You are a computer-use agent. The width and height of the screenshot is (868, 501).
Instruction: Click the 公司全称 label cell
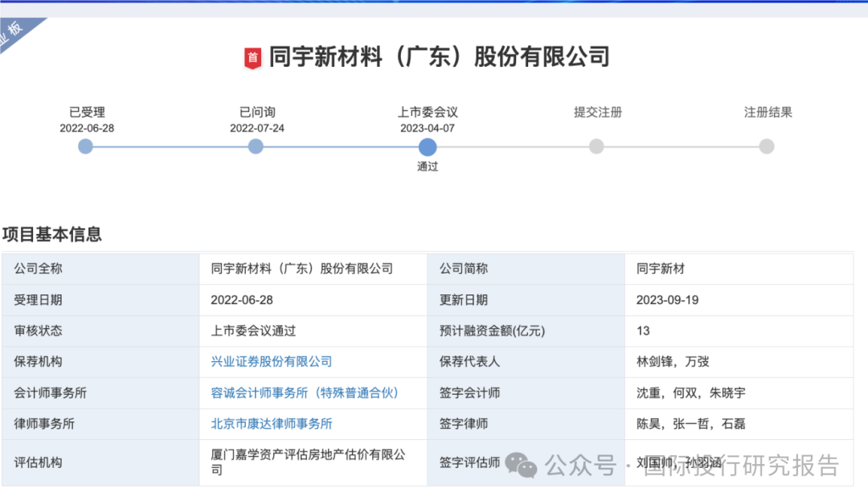(x=100, y=269)
